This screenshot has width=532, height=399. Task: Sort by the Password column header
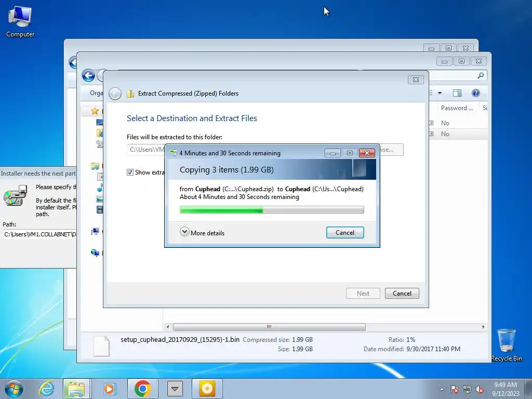(457, 108)
